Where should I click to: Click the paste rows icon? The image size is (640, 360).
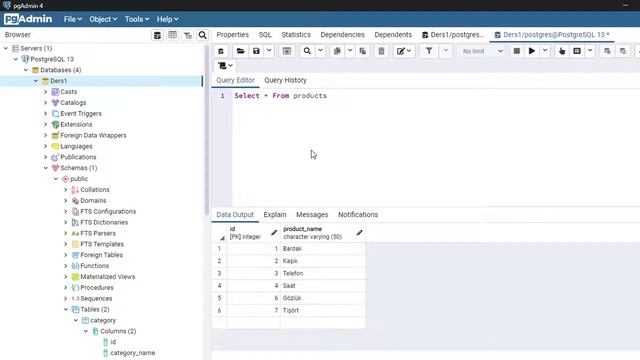coord(362,51)
